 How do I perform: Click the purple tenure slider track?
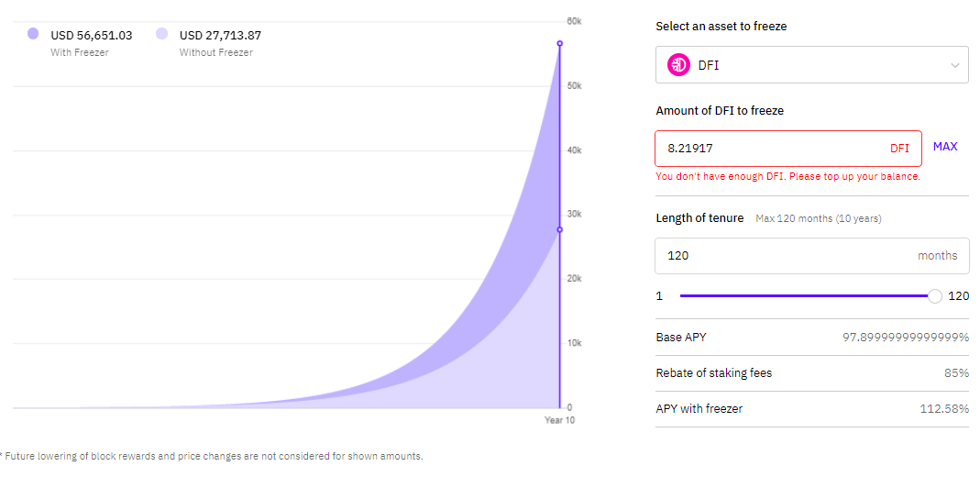(x=804, y=296)
